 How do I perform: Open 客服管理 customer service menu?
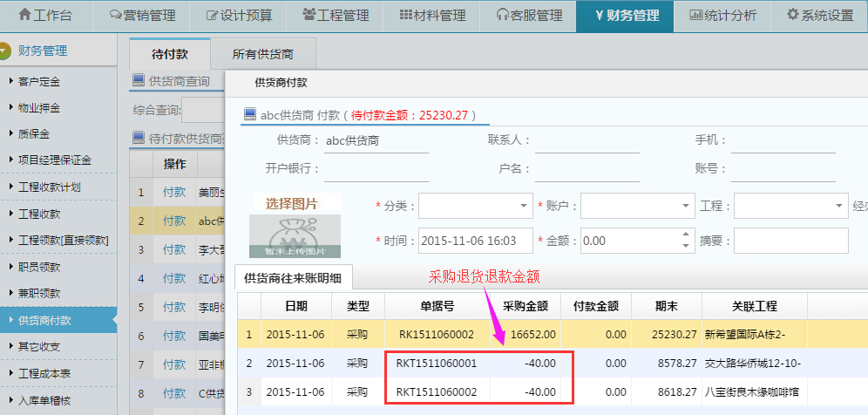click(x=528, y=16)
